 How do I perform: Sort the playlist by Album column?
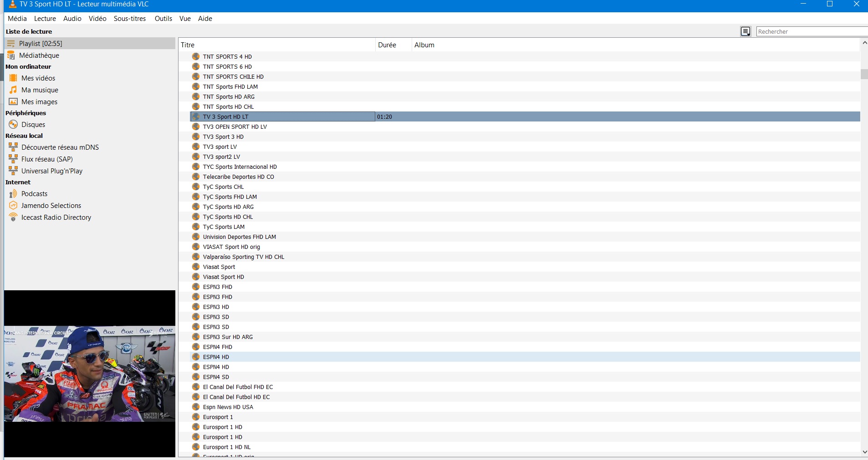click(x=636, y=45)
